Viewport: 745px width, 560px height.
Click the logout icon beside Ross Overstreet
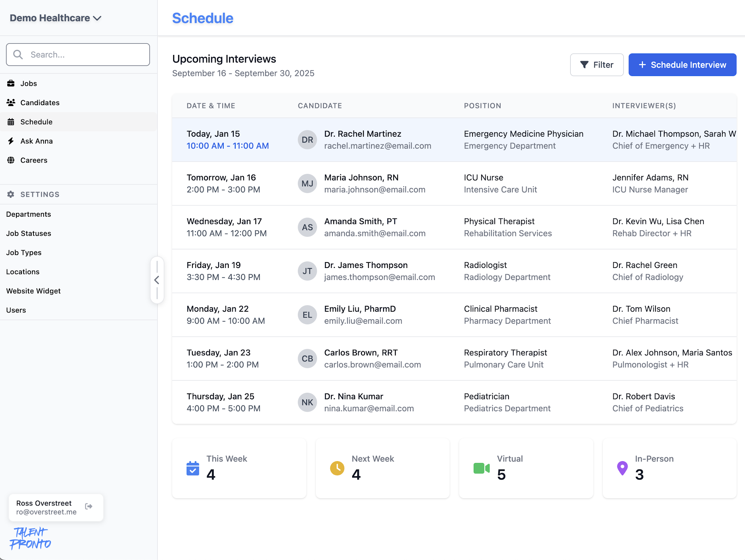(x=88, y=506)
